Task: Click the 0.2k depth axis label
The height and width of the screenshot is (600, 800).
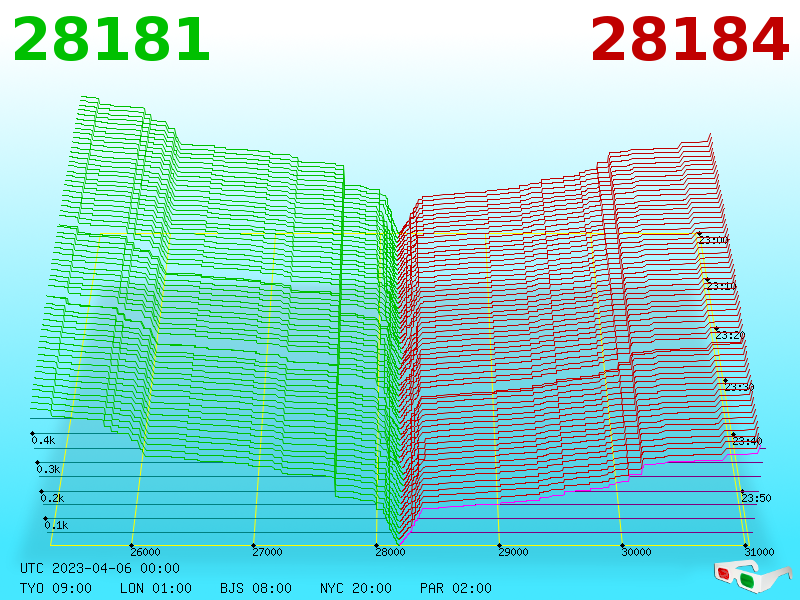Action: pos(52,498)
